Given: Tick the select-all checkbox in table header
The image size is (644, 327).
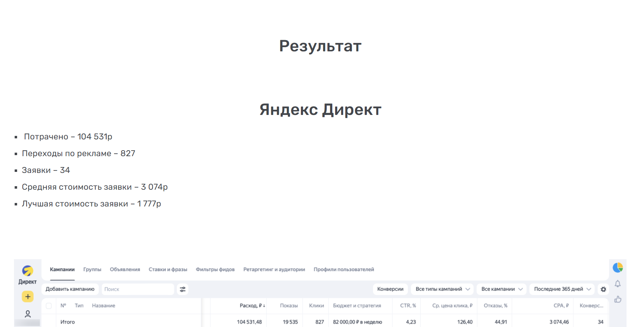Looking at the screenshot, I should [49, 306].
